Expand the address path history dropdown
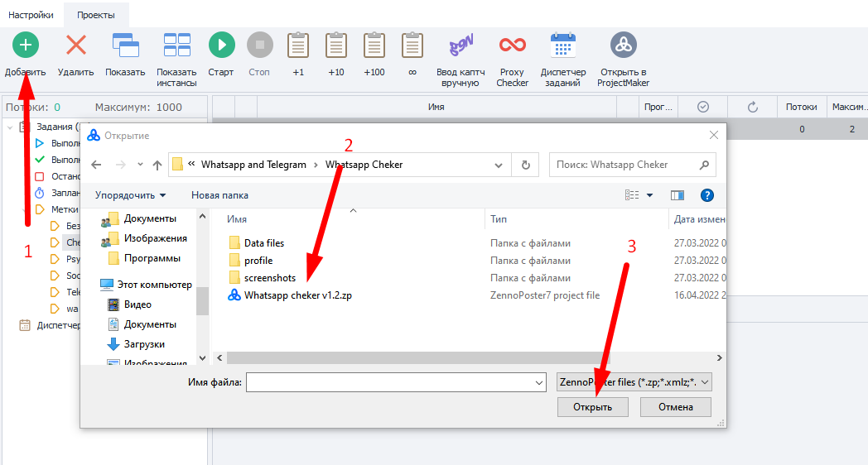The image size is (868, 465). point(499,165)
